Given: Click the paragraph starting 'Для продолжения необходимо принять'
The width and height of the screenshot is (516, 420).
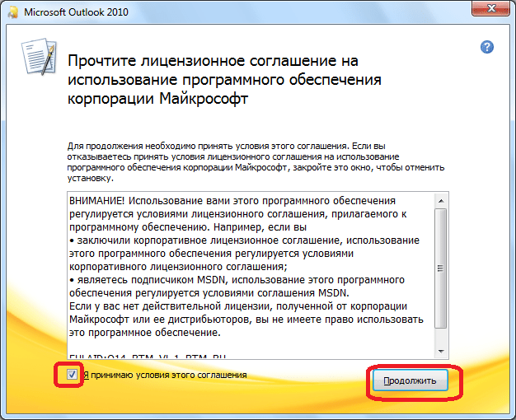Looking at the screenshot, I should tap(256, 162).
